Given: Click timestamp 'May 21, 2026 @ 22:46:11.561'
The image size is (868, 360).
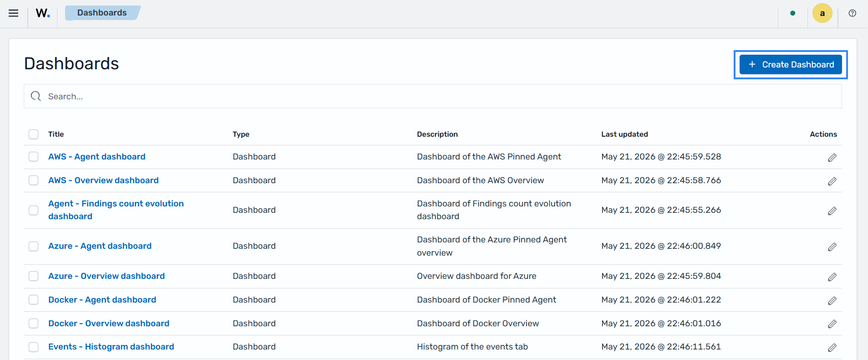Looking at the screenshot, I should (x=661, y=347).
